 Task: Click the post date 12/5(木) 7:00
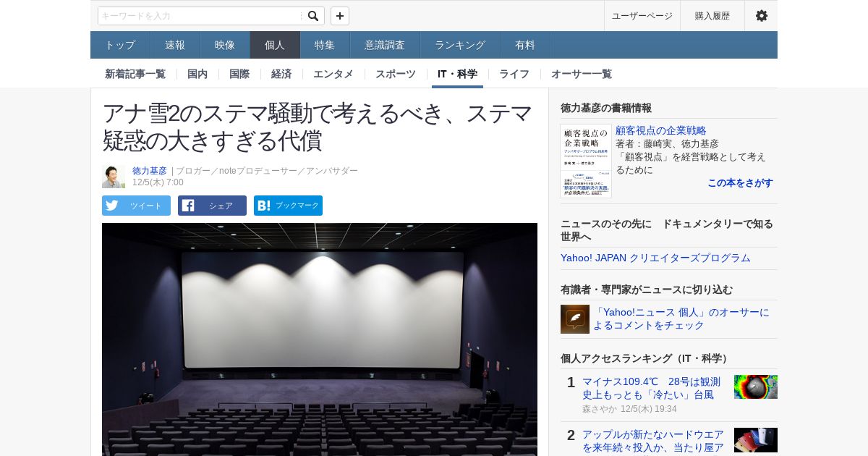tap(158, 182)
